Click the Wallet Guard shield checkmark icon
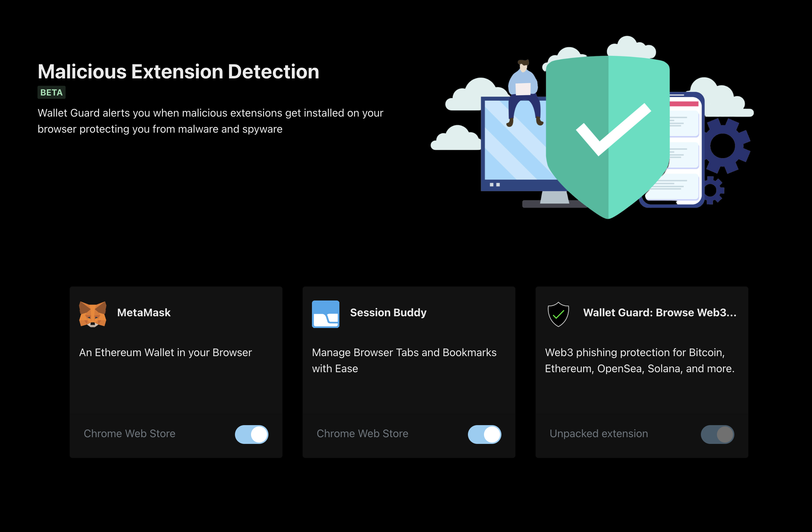This screenshot has height=532, width=812. pos(558,314)
